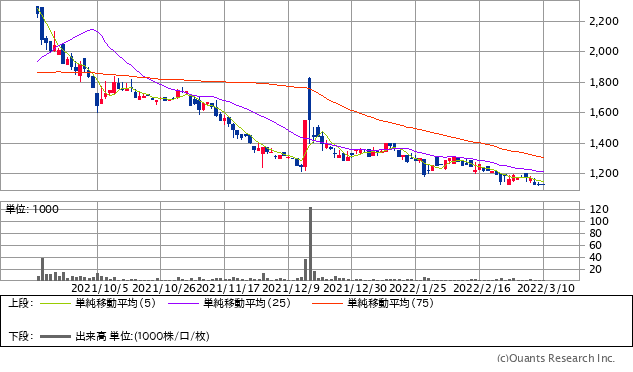Click the 単位: 1000 label in volume chart
633x372 pixels.
(x=32, y=209)
